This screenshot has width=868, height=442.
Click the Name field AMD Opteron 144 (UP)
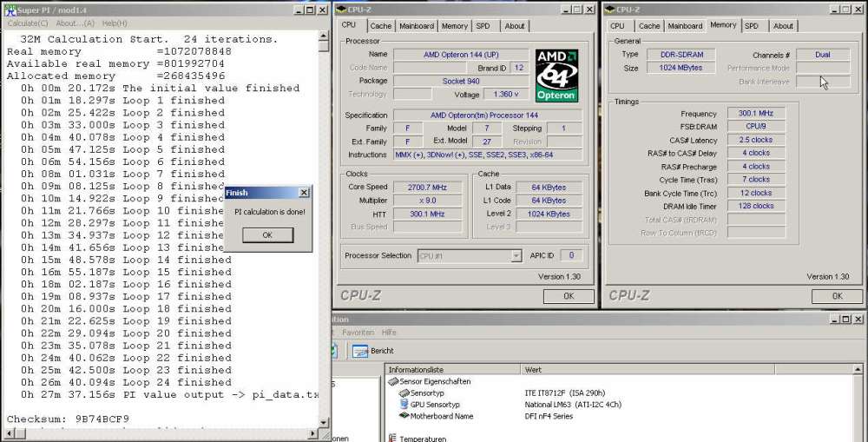461,55
